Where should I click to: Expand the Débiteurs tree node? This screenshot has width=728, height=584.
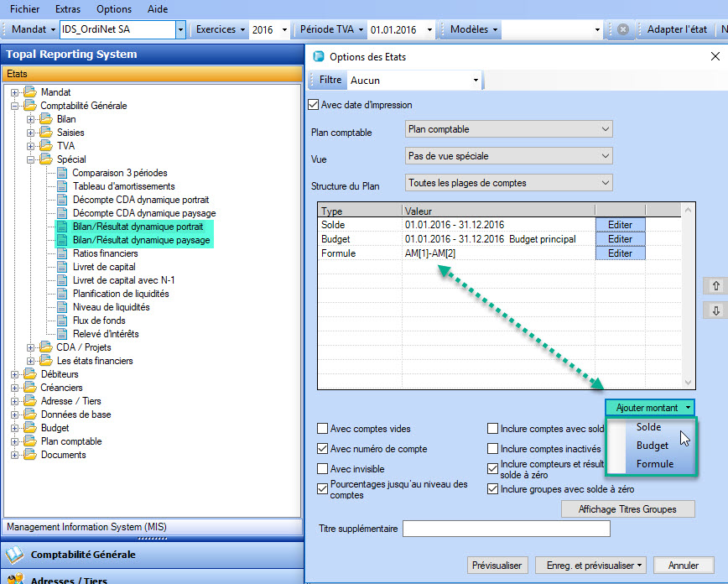point(15,374)
